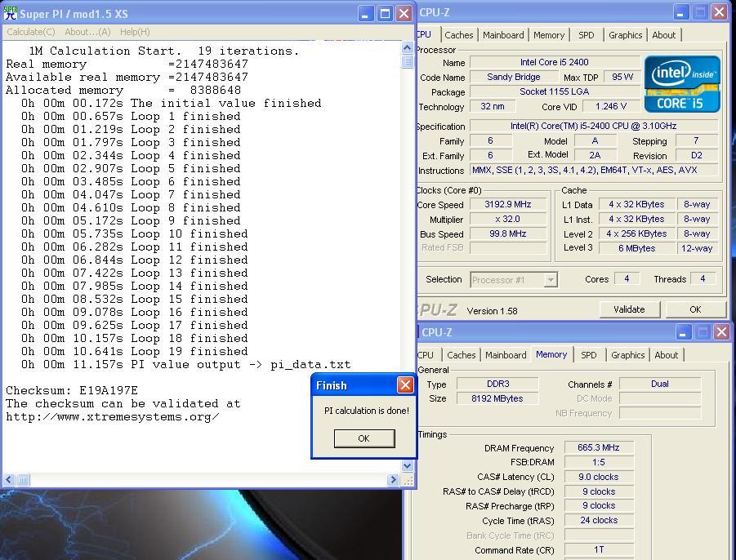This screenshot has width=736, height=560.
Task: Close the upper CPU-Z window
Action: pyautogui.click(x=719, y=12)
